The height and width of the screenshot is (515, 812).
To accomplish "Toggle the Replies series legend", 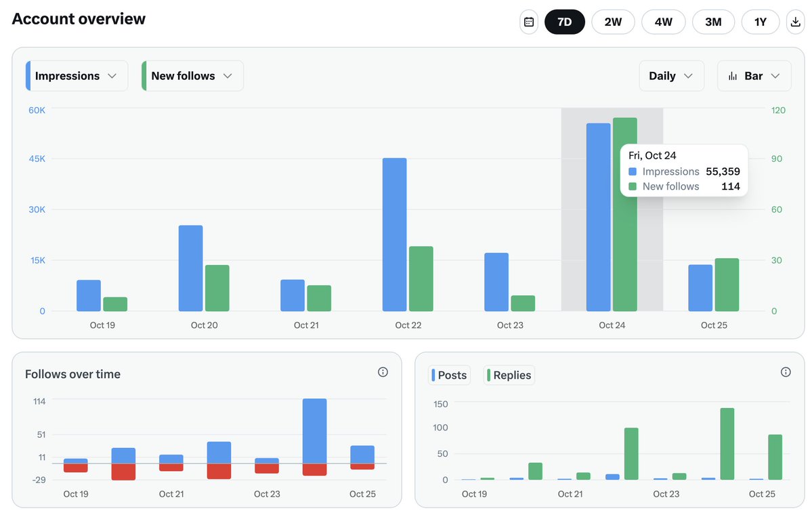I will click(509, 375).
